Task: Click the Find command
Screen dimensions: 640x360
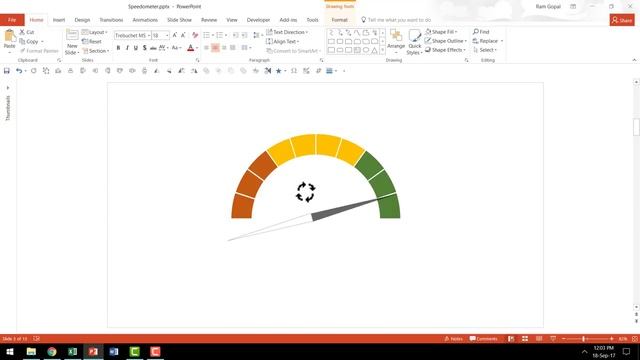Action: click(481, 31)
